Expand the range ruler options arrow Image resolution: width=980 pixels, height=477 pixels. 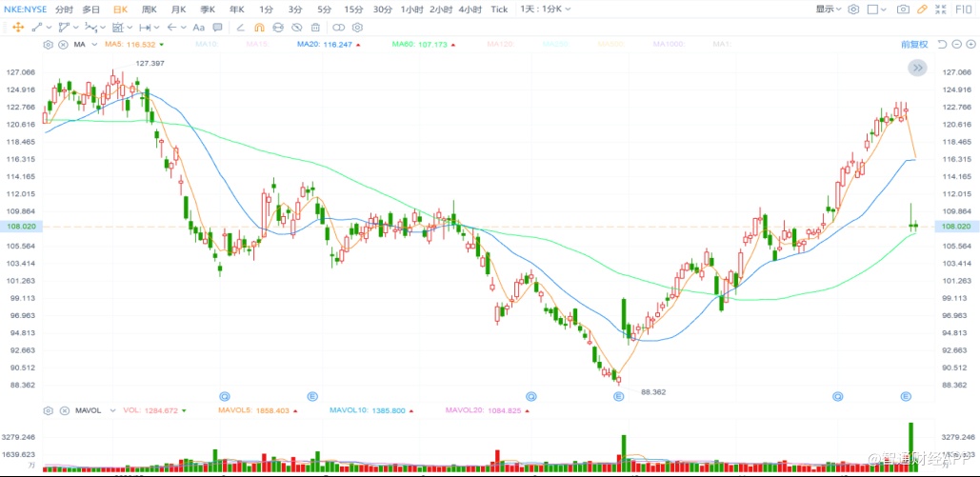pos(156,28)
